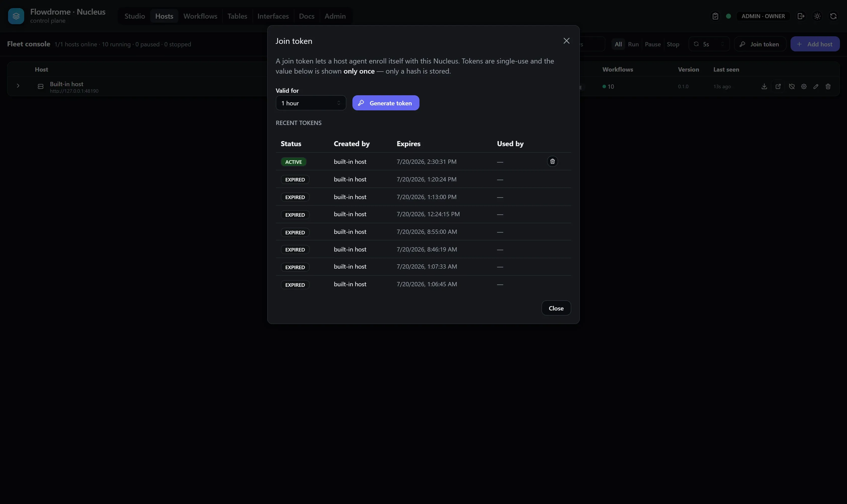Click the refresh icon in top-right header
This screenshot has width=847, height=504.
click(x=833, y=16)
